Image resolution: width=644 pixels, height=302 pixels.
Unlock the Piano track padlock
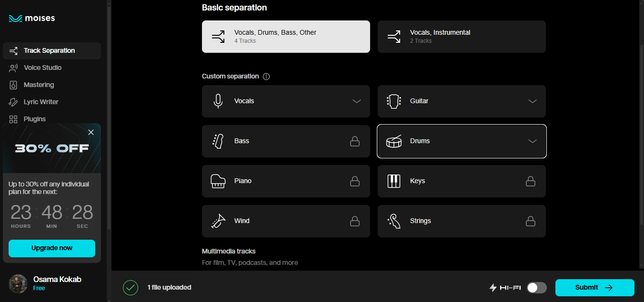click(x=355, y=181)
